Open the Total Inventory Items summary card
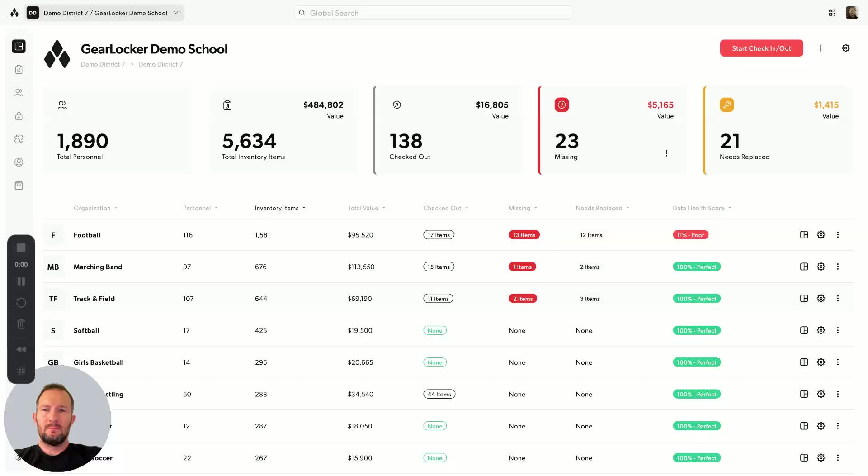This screenshot has height=476, width=868. pyautogui.click(x=283, y=130)
